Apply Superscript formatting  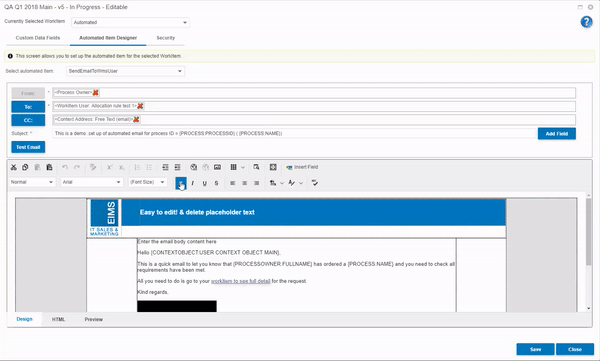click(x=109, y=167)
